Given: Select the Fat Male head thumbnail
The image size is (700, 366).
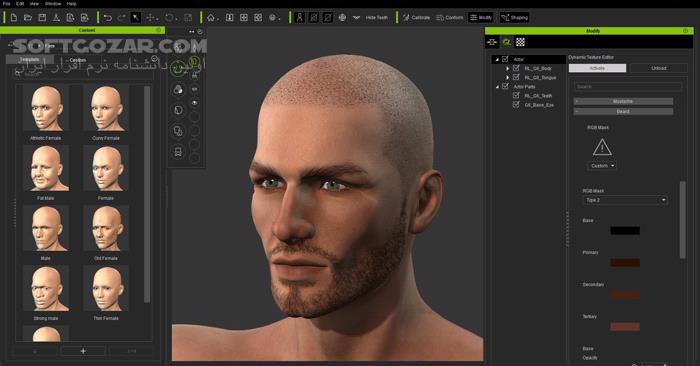Looking at the screenshot, I should tap(46, 169).
